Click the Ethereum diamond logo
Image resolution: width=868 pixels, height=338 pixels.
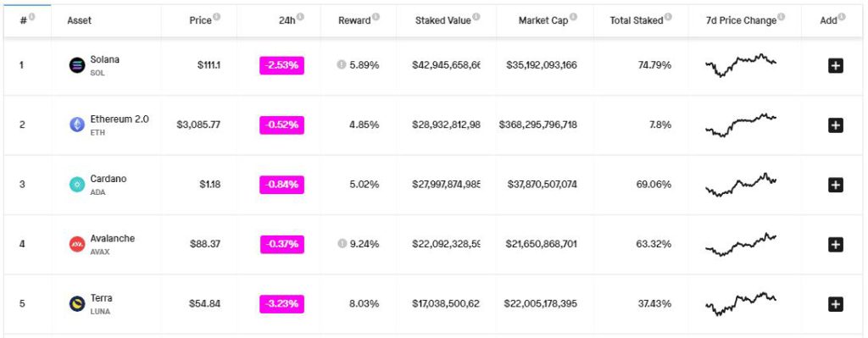[x=77, y=125]
